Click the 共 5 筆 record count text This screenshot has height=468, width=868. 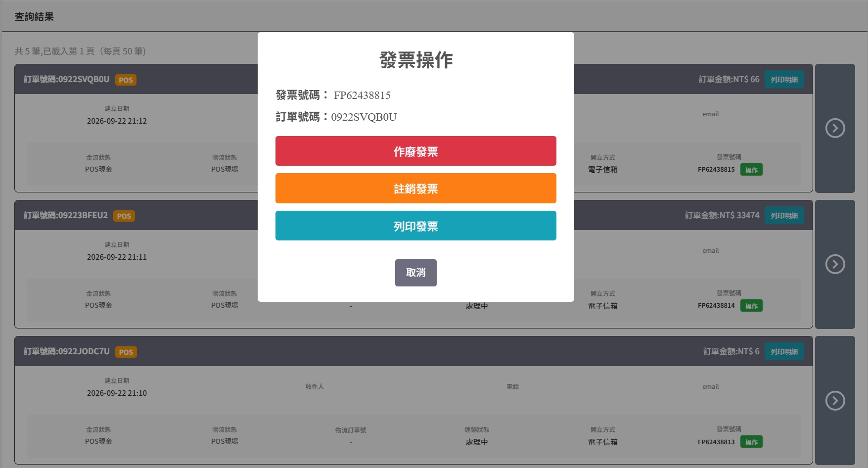tap(80, 51)
